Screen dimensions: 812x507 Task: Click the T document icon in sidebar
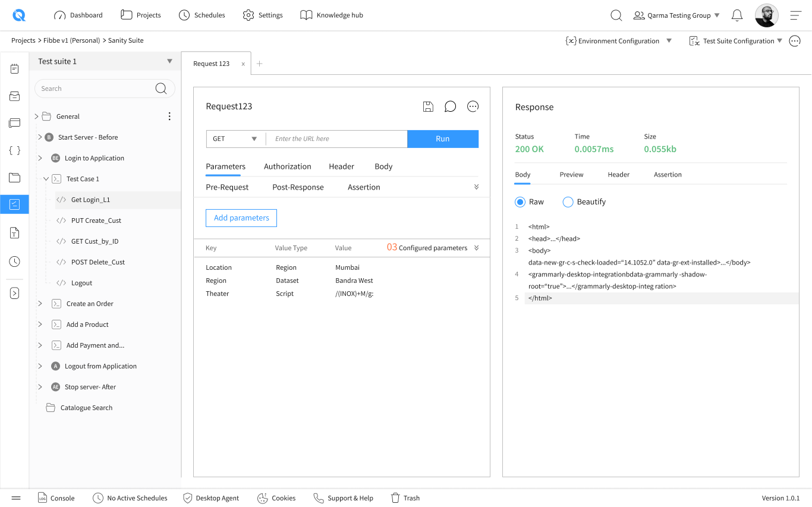point(14,233)
